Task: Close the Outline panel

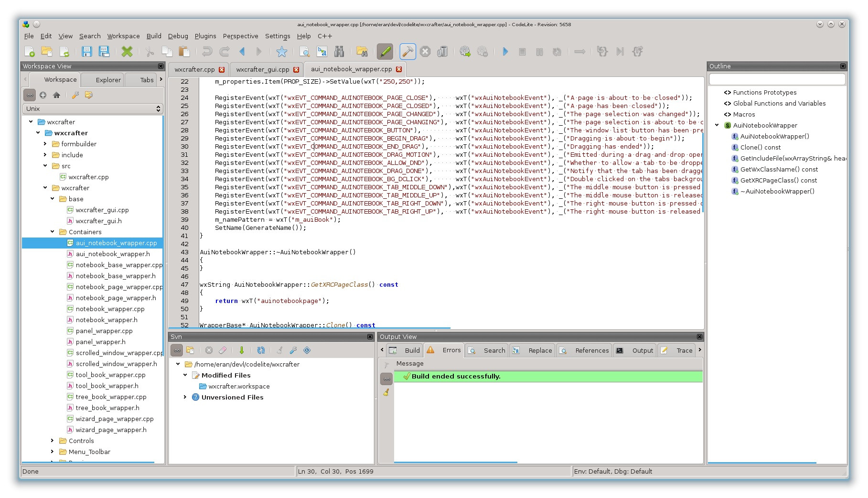Action: (x=843, y=66)
